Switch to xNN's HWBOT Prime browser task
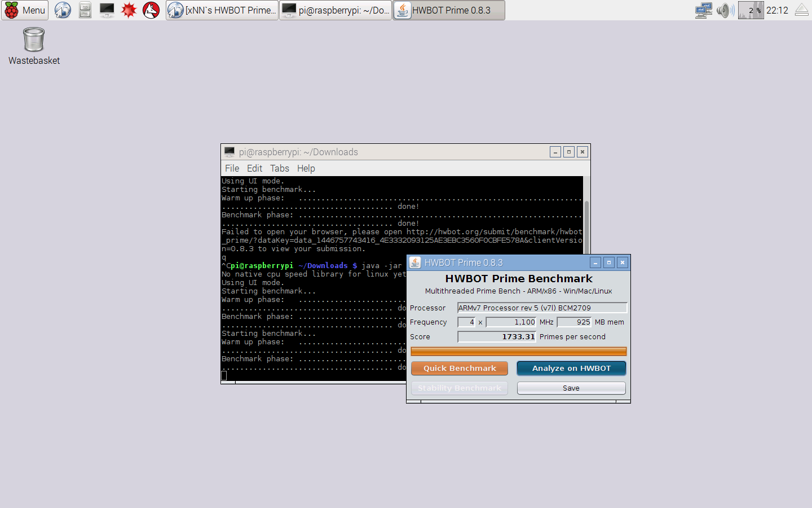Screen dimensions: 812x508 click(222, 10)
